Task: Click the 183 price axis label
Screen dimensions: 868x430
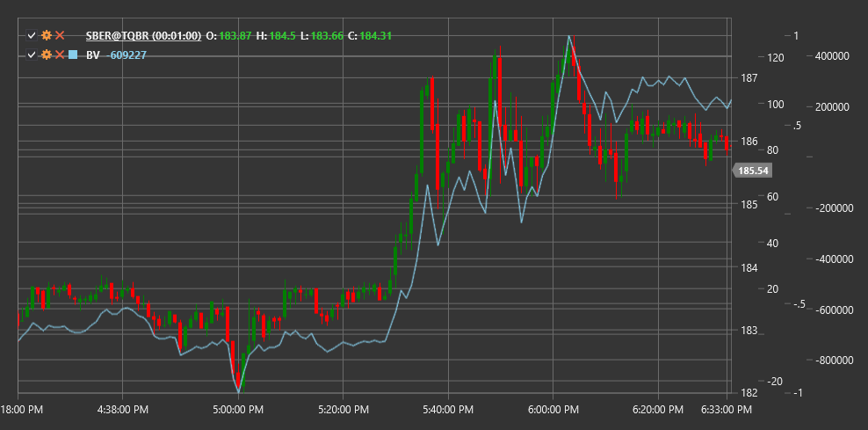Action: coord(749,331)
